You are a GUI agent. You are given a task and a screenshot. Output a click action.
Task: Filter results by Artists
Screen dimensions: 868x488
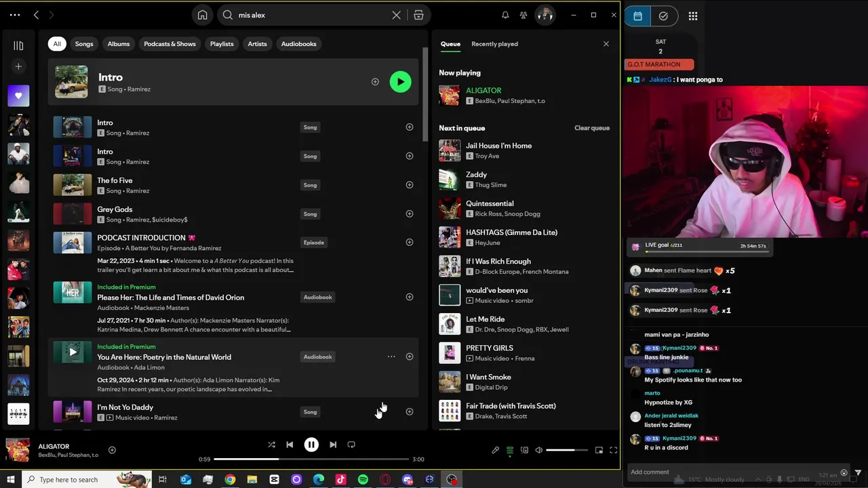[x=257, y=44]
